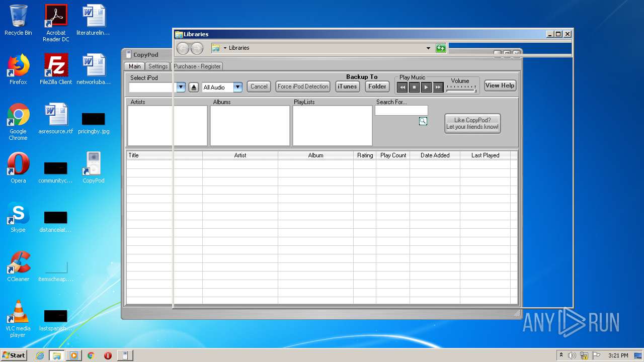This screenshot has width=644, height=362.
Task: Open View Help button
Action: click(500, 85)
